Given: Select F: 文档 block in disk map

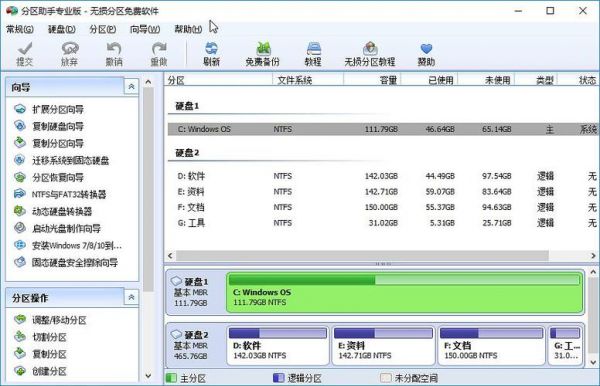Looking at the screenshot, I should tap(491, 345).
